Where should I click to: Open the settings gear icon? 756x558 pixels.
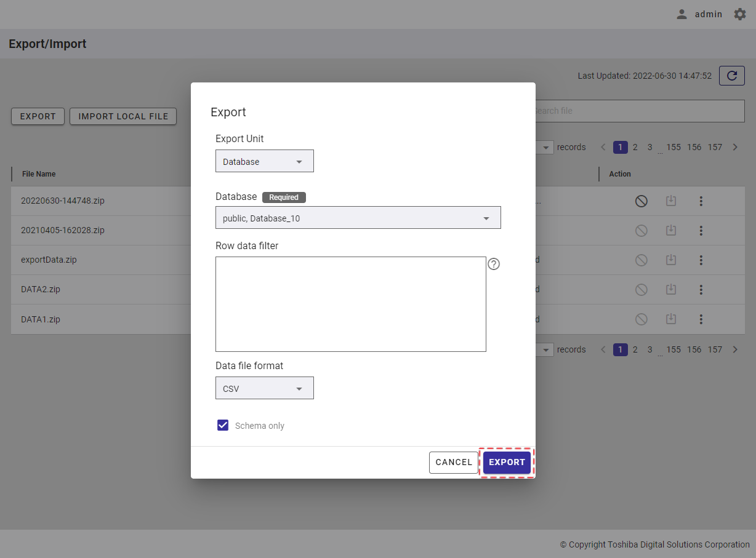pyautogui.click(x=739, y=14)
